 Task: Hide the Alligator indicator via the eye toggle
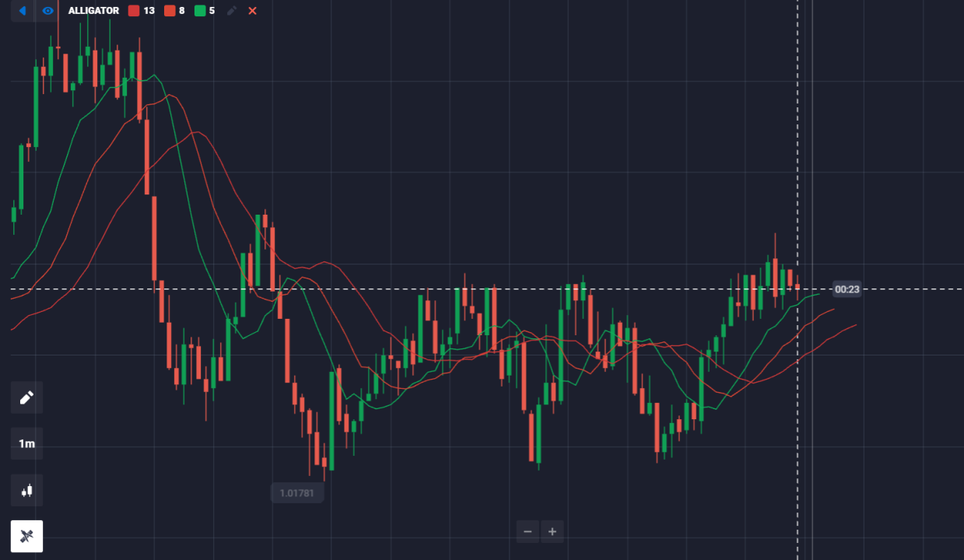pos(47,11)
